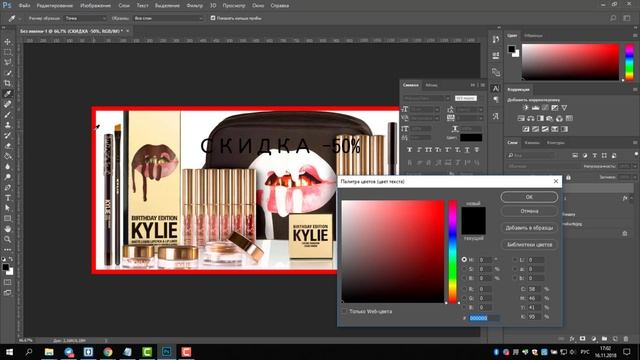Apply All Caps in Character panel
640x360 pixels.
(x=429, y=150)
